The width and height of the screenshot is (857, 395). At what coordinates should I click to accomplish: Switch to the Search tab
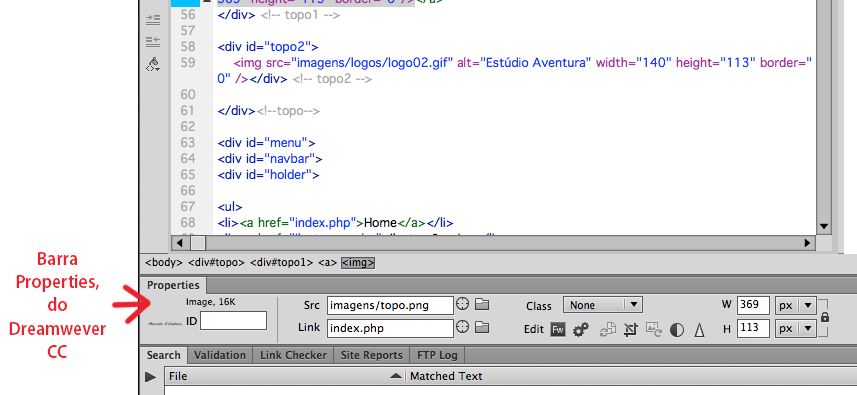163,355
